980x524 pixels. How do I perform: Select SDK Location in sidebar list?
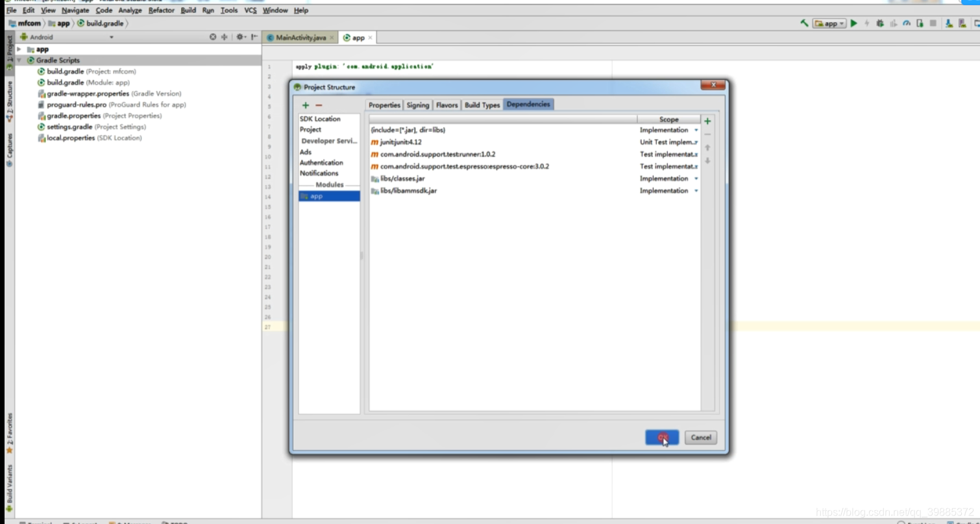pos(320,119)
